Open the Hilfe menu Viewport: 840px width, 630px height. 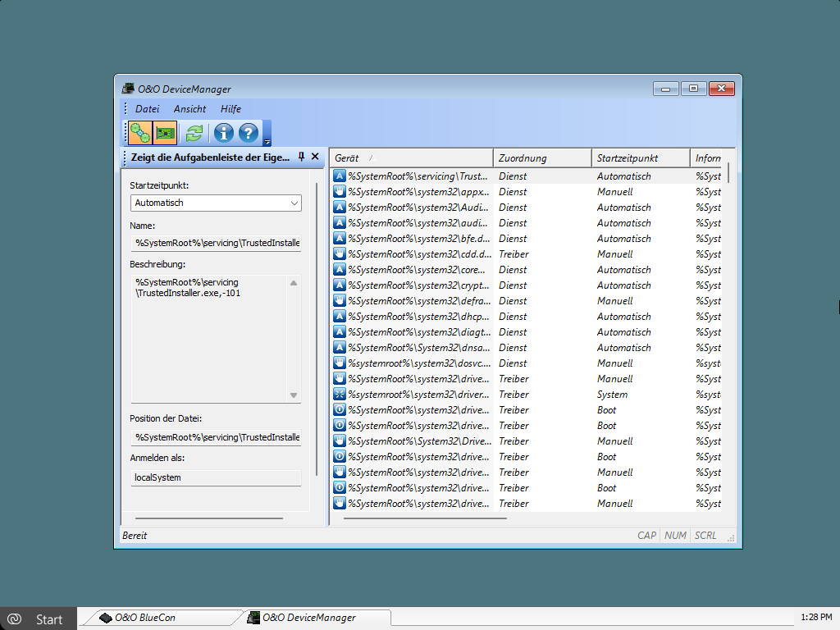click(231, 109)
